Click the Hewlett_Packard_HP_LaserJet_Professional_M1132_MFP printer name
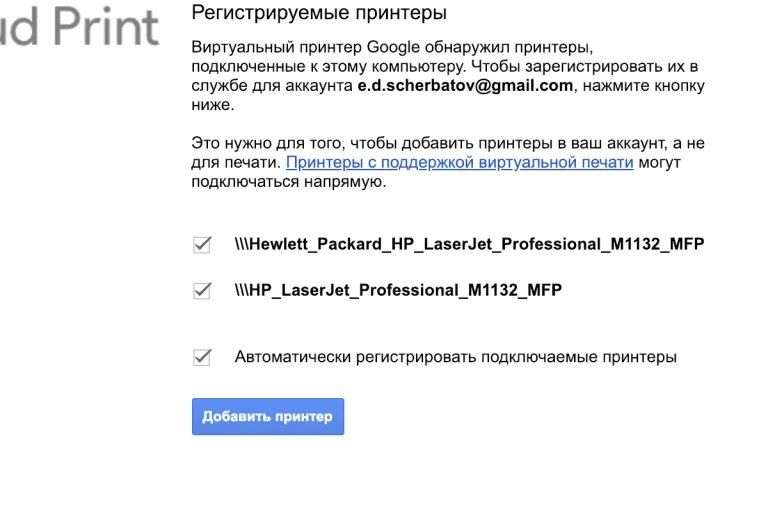This screenshot has height=512, width=768. (x=469, y=244)
